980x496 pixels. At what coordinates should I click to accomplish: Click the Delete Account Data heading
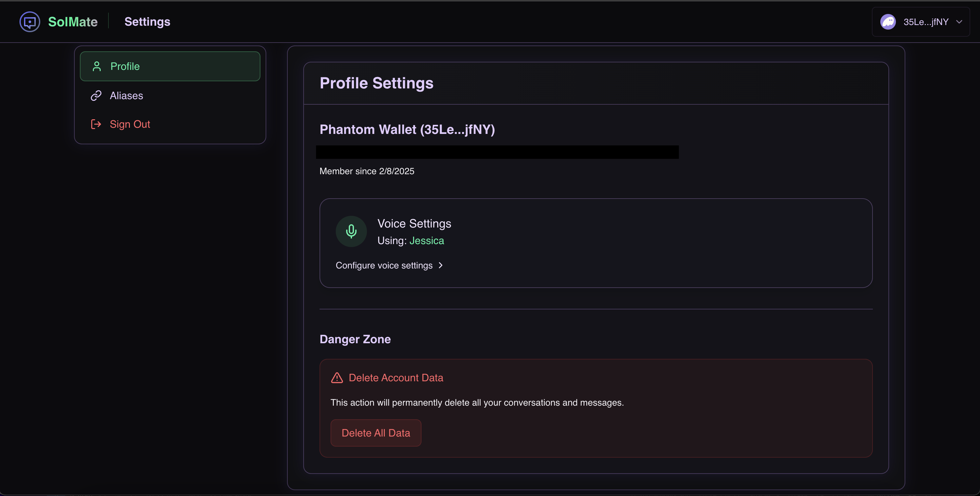pyautogui.click(x=396, y=378)
